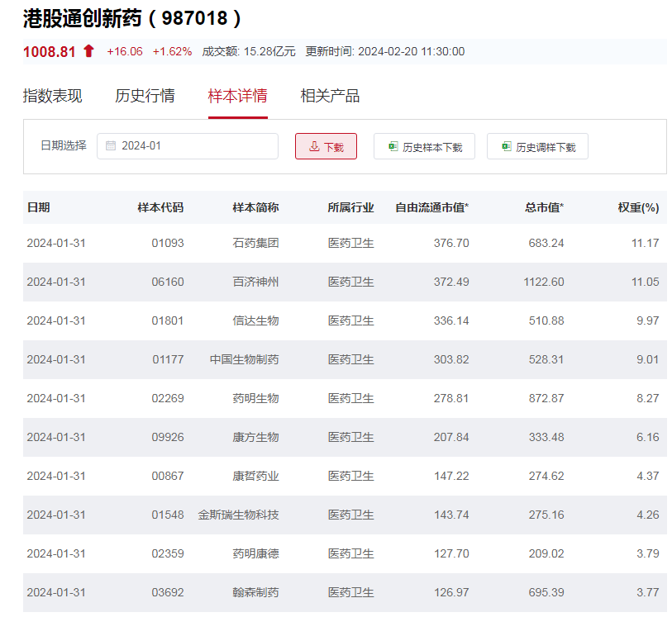The image size is (672, 617).
Task: Click weight value 11.05
Action: click(x=645, y=282)
